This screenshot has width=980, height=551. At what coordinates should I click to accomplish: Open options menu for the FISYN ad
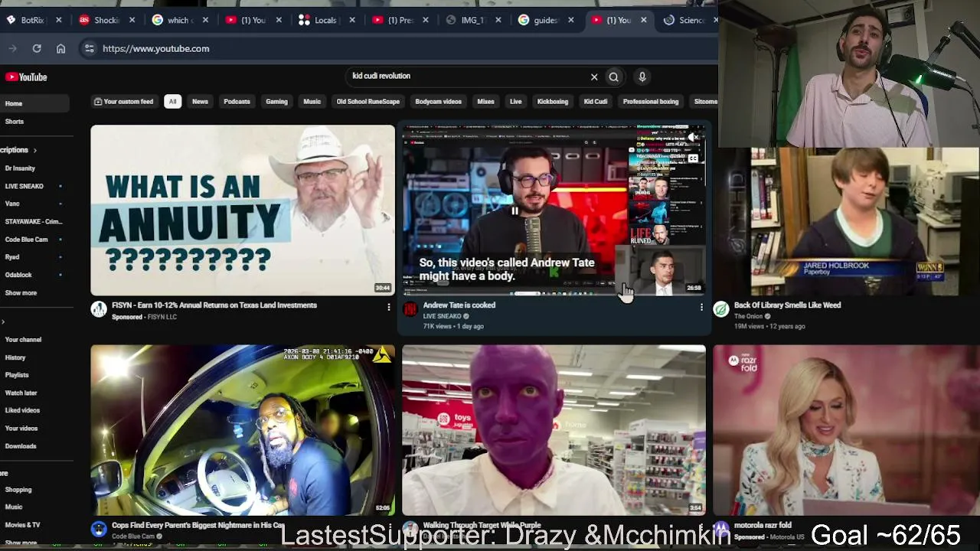(389, 307)
